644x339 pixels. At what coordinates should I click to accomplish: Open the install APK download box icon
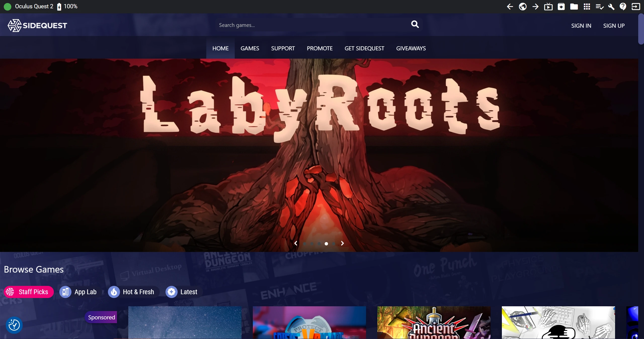point(561,7)
